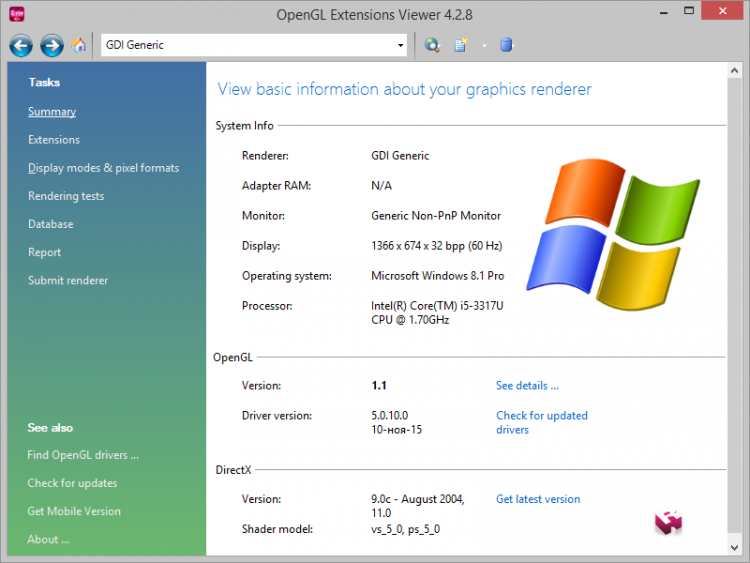The width and height of the screenshot is (750, 563).
Task: Click See details for OpenGL version
Action: [x=527, y=386]
